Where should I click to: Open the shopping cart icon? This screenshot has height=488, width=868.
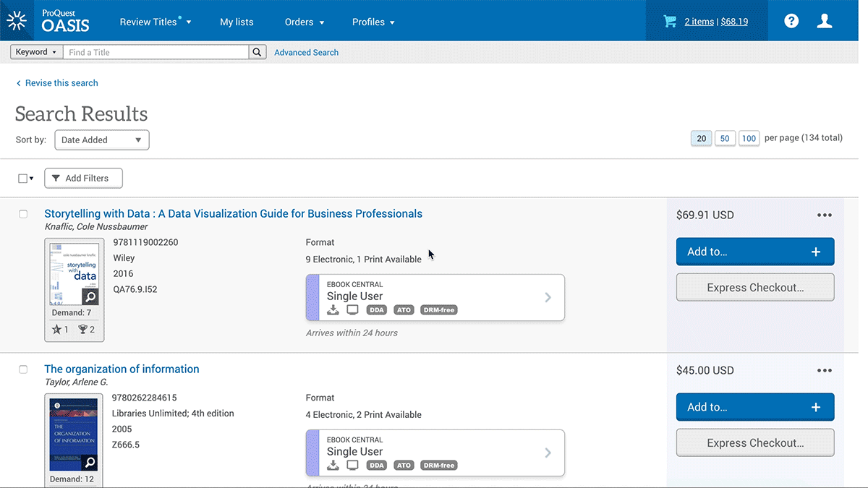coord(670,22)
